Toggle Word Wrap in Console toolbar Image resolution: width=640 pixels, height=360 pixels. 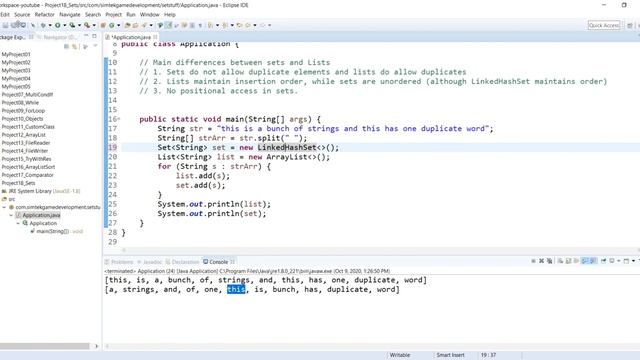576,261
